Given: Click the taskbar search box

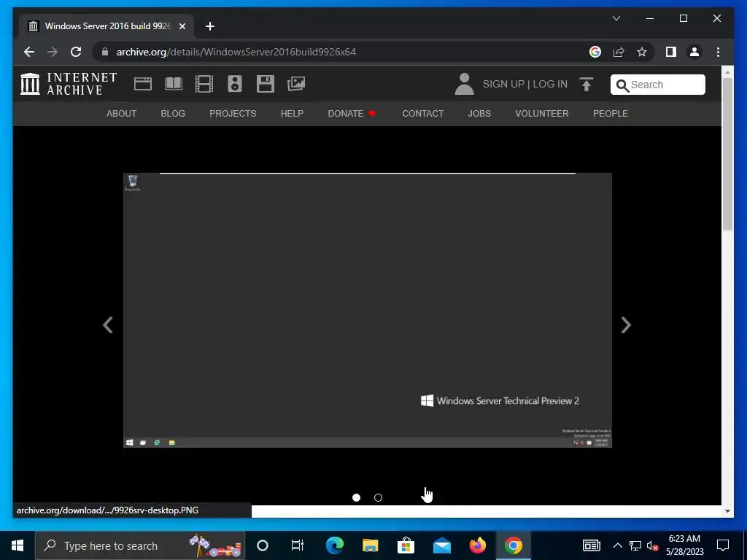Looking at the screenshot, I should (x=139, y=545).
